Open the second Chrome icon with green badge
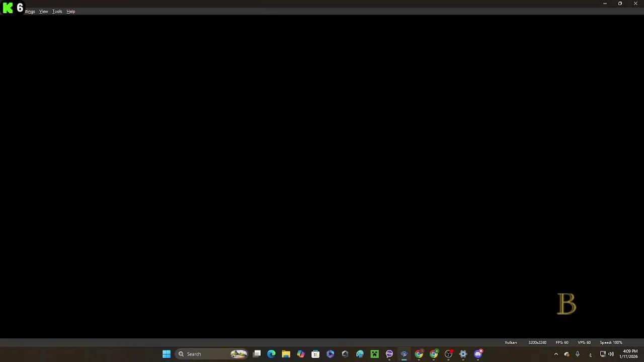644x362 pixels. coord(434,354)
